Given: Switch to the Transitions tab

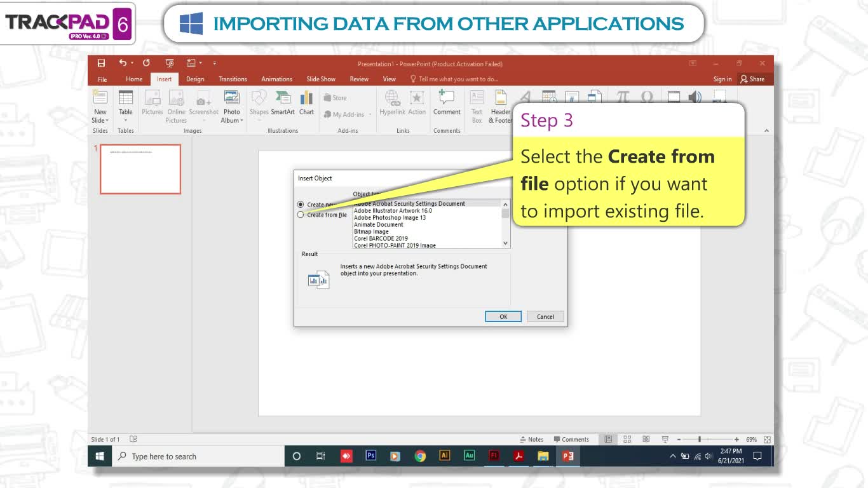Looking at the screenshot, I should (x=233, y=79).
